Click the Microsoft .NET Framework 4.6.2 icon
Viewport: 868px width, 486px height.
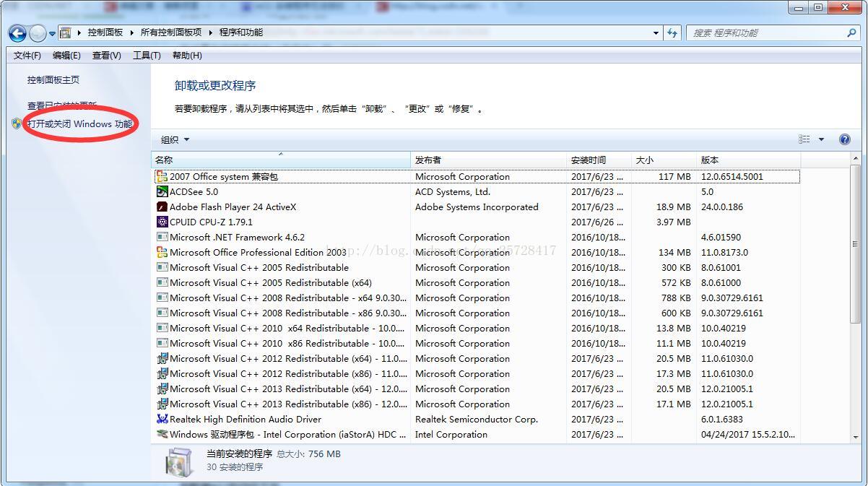coord(162,237)
